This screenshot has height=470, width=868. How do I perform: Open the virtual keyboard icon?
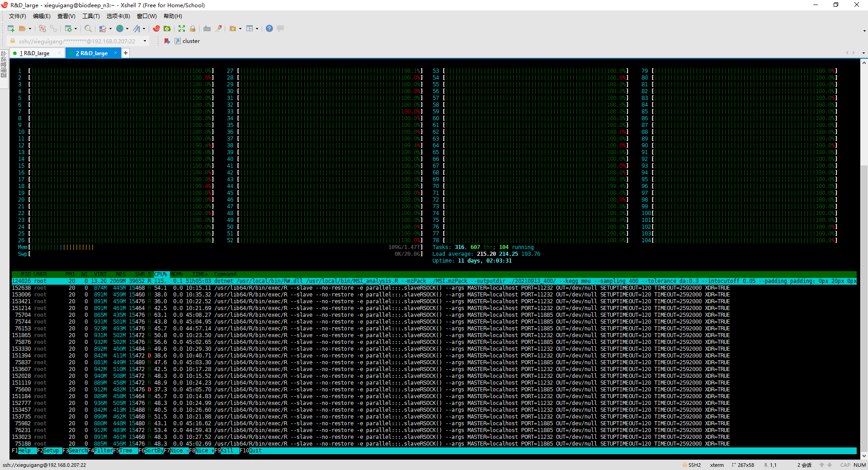point(207,28)
